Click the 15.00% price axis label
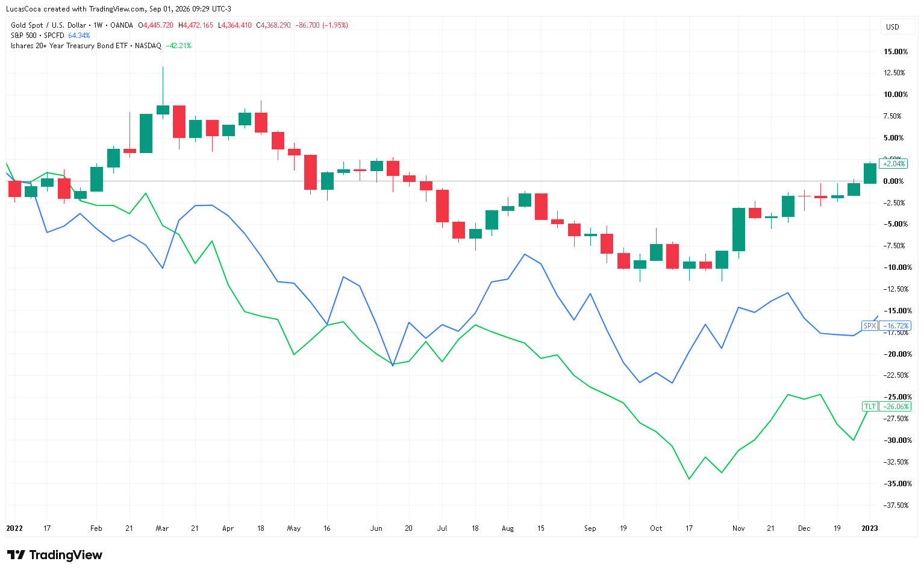Viewport: 924px width, 573px height. point(896,52)
